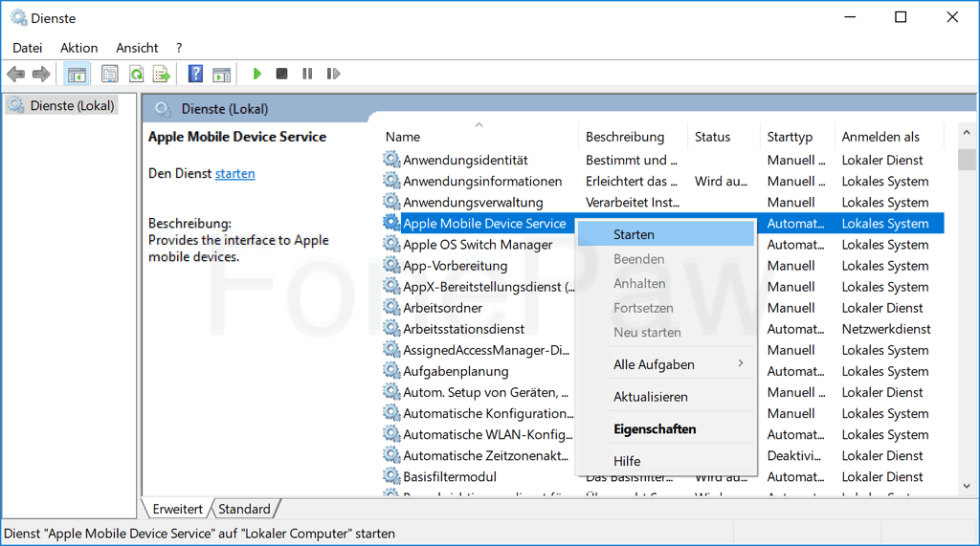
Task: Switch to the Standard tab
Action: (244, 509)
